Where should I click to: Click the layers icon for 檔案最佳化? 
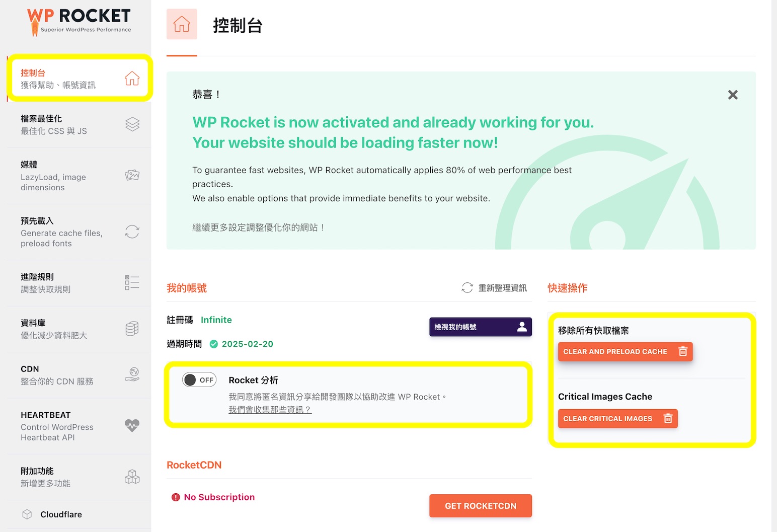[132, 124]
